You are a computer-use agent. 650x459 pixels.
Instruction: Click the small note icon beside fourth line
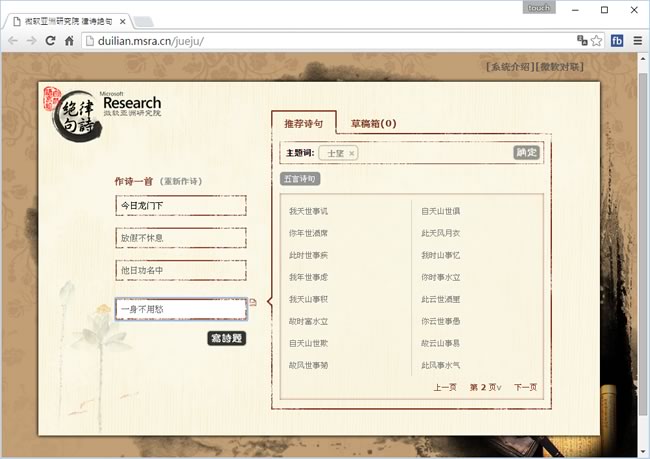click(253, 301)
